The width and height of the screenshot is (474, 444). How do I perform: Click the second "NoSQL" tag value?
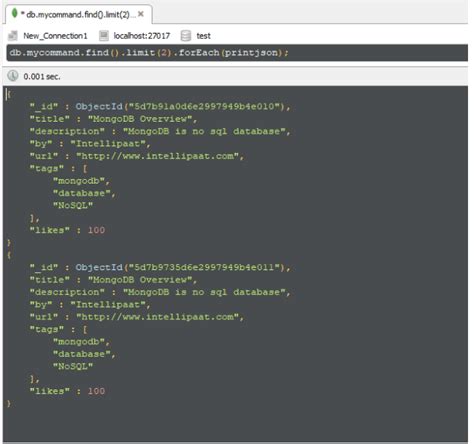(73, 366)
